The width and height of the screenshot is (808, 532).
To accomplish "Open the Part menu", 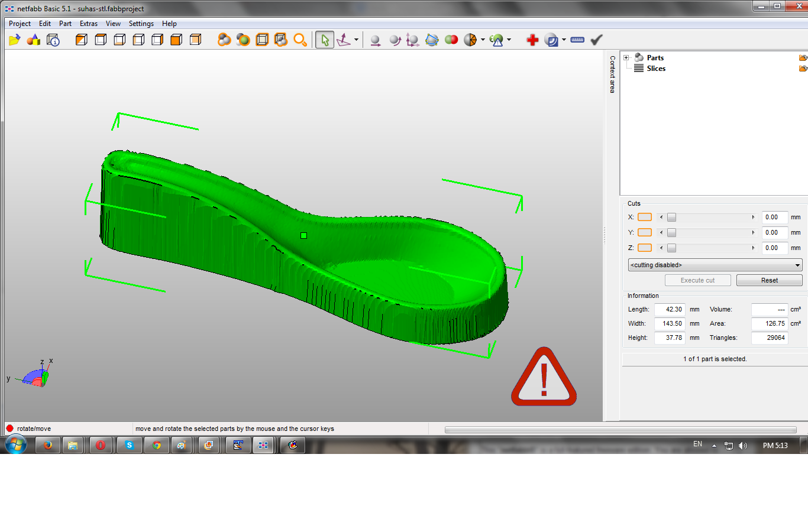I will pyautogui.click(x=65, y=24).
